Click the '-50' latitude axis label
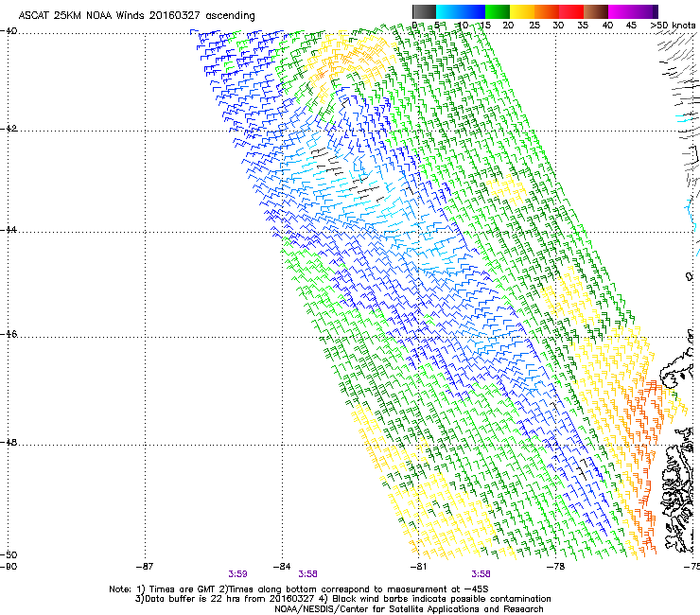This screenshot has height=615, width=700. pyautogui.click(x=9, y=555)
